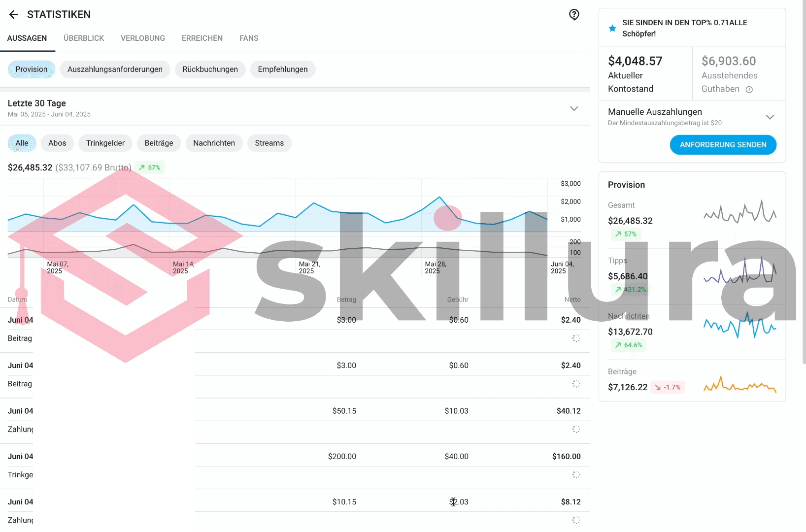Click the 57% badge under Gesamt provision
The height and width of the screenshot is (532, 806).
pyautogui.click(x=626, y=234)
